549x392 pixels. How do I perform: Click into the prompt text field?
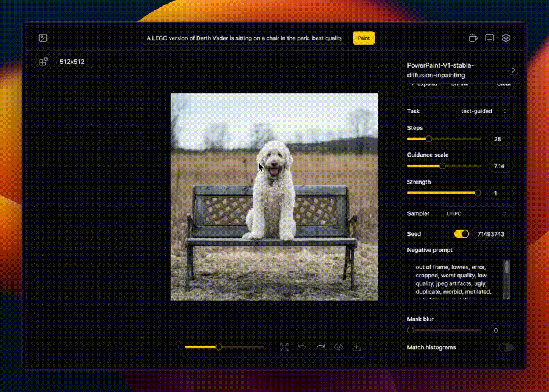(244, 38)
